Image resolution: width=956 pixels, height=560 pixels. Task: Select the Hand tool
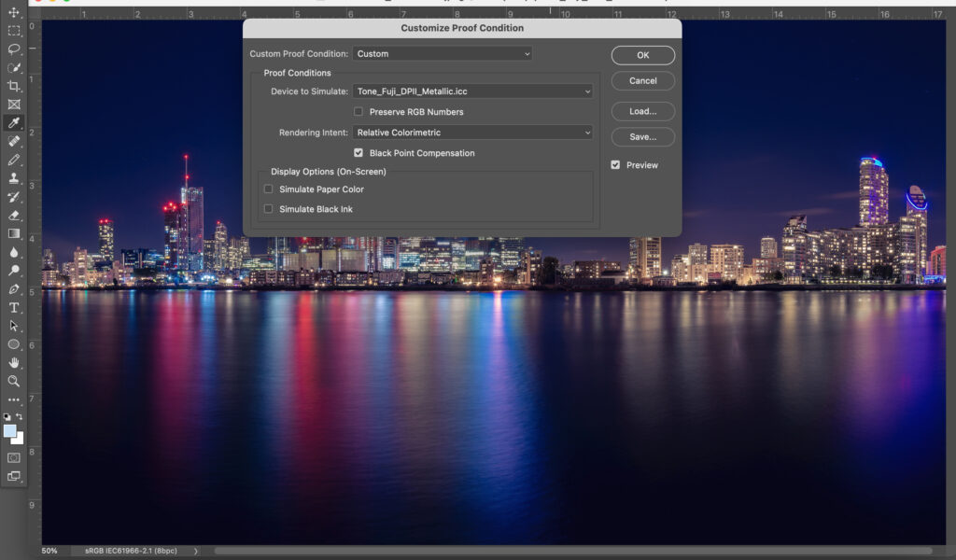click(13, 362)
